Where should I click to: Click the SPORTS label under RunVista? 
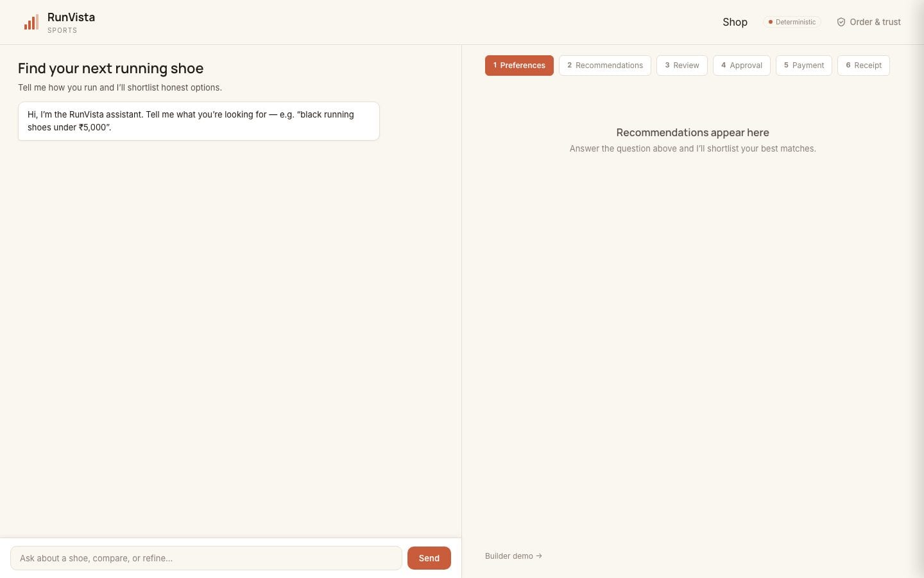(62, 30)
